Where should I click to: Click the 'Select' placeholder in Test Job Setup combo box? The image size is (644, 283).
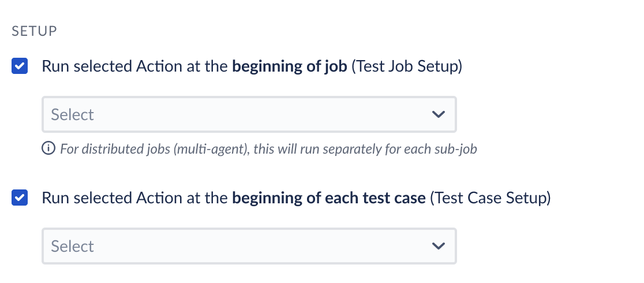[x=72, y=114]
